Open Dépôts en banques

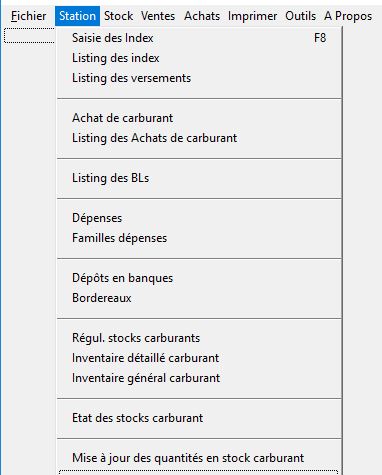(x=199, y=278)
